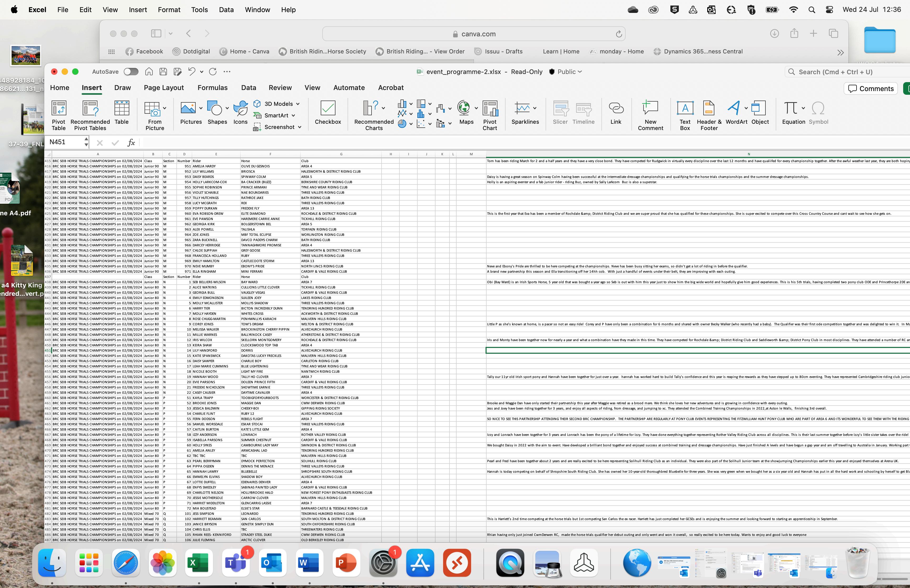Screen dimensions: 910x588
Task: Toggle the AutoSave switch
Action: click(x=131, y=72)
